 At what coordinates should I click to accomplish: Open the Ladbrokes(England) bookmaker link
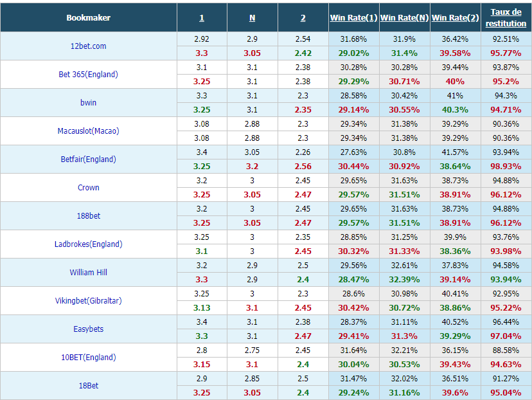pos(88,244)
